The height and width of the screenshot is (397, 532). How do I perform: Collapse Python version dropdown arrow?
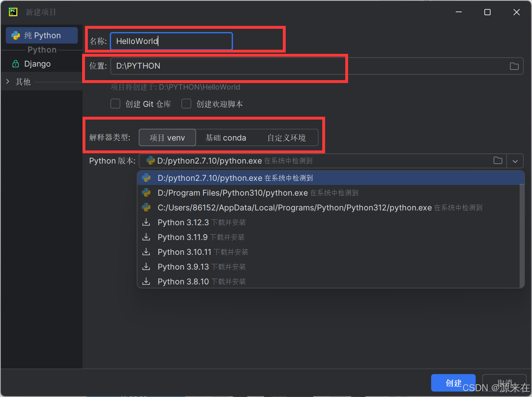coord(515,161)
